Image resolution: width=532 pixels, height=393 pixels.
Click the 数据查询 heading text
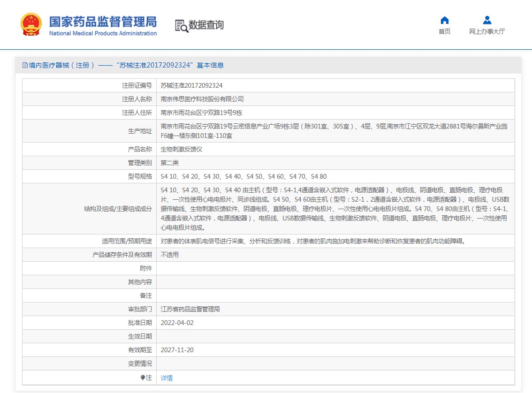(206, 25)
